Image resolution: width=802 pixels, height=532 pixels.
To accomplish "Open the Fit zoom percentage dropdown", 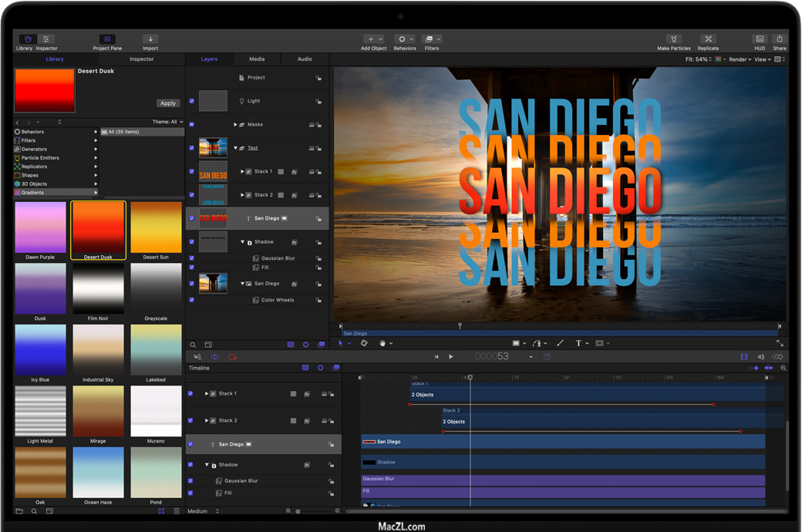I will coord(698,59).
